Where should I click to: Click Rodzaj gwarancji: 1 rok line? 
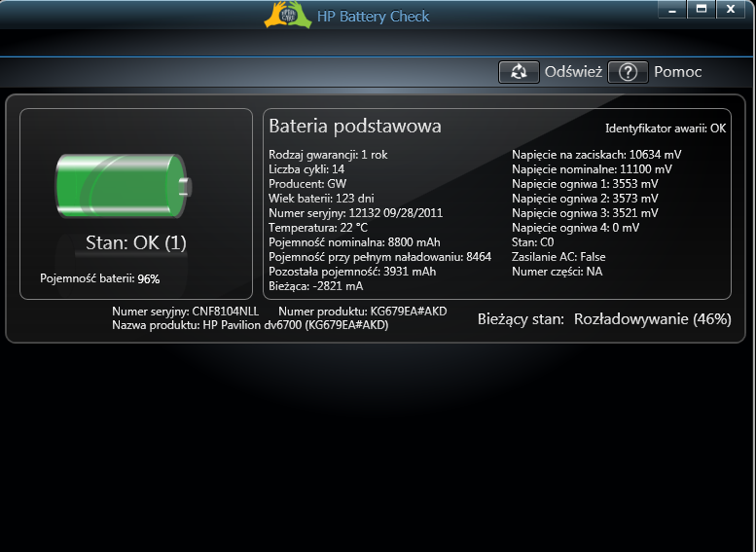point(328,155)
